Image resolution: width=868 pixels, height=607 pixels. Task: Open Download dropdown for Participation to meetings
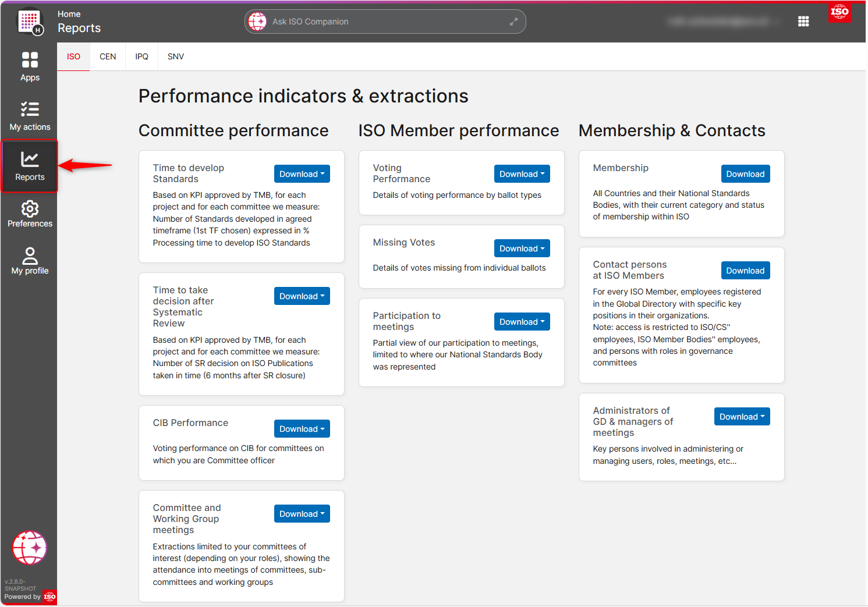tap(522, 322)
